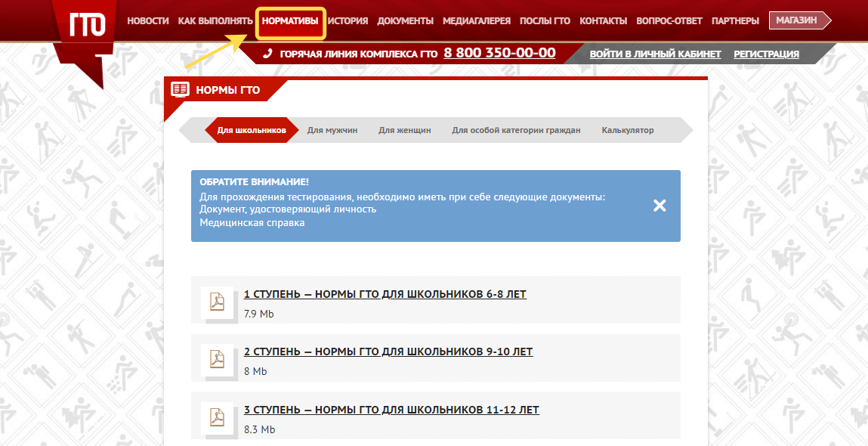
Task: Select the Для женщин tab
Action: click(x=405, y=130)
